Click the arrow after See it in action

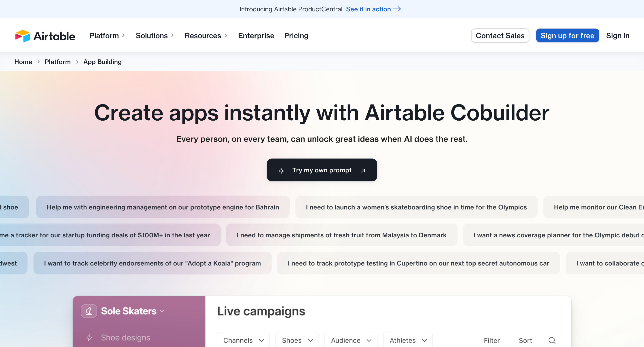pyautogui.click(x=397, y=9)
